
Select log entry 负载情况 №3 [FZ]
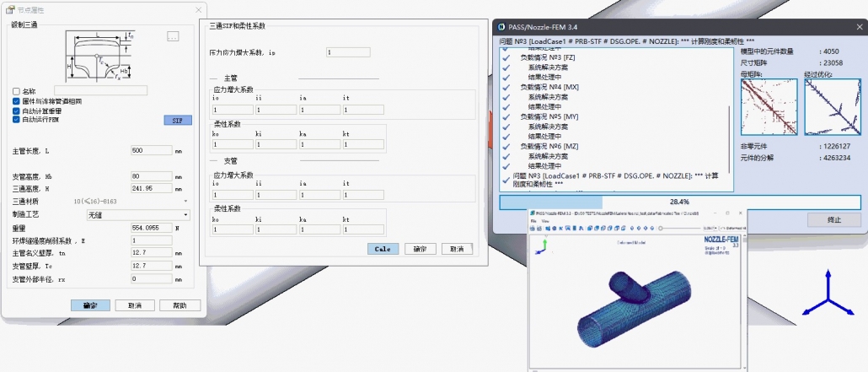point(548,57)
